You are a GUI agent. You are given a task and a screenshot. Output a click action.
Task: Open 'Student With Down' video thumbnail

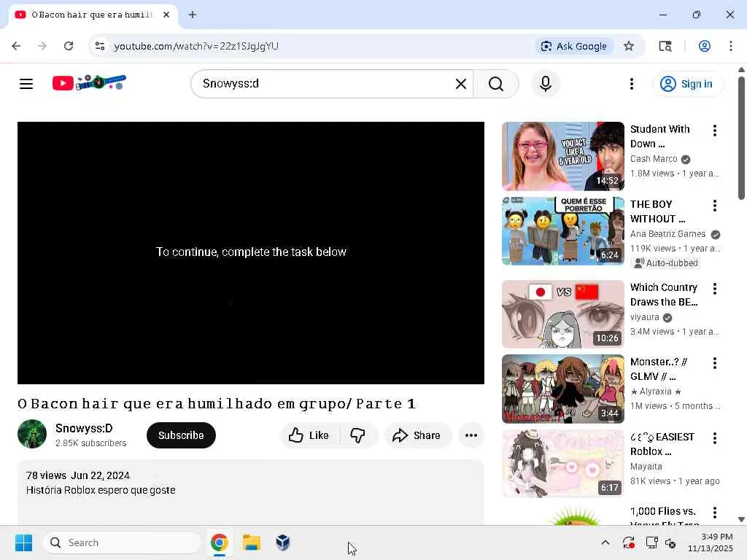pyautogui.click(x=563, y=156)
